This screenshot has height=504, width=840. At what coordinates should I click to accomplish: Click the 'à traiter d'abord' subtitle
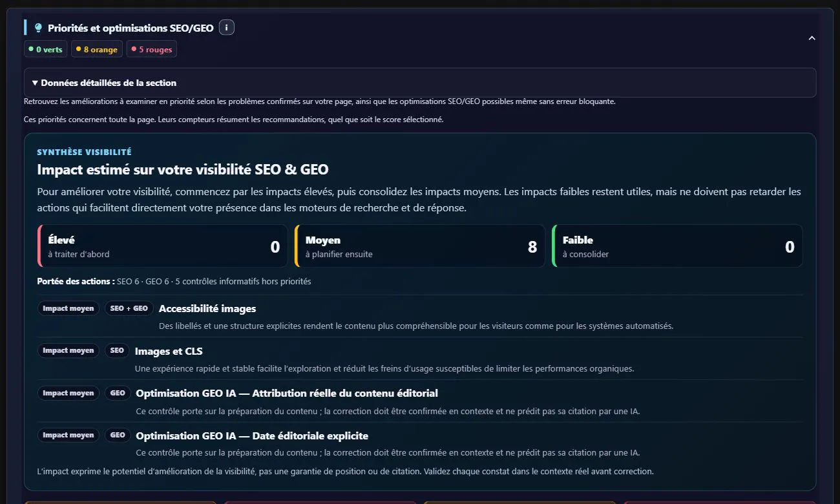click(x=79, y=254)
